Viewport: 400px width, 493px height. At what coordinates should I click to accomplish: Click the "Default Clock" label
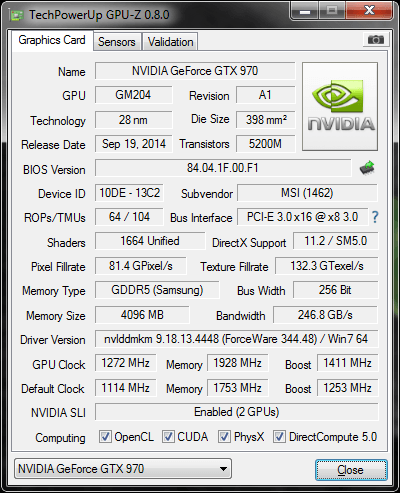(x=53, y=389)
